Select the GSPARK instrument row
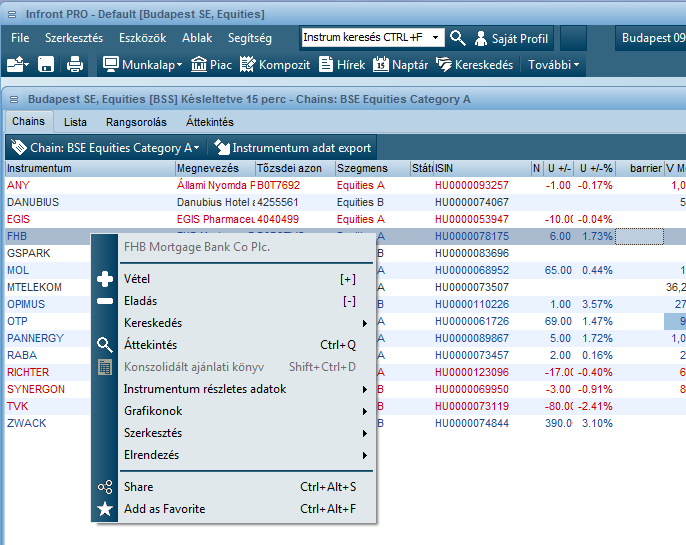This screenshot has width=686, height=545. (x=28, y=253)
